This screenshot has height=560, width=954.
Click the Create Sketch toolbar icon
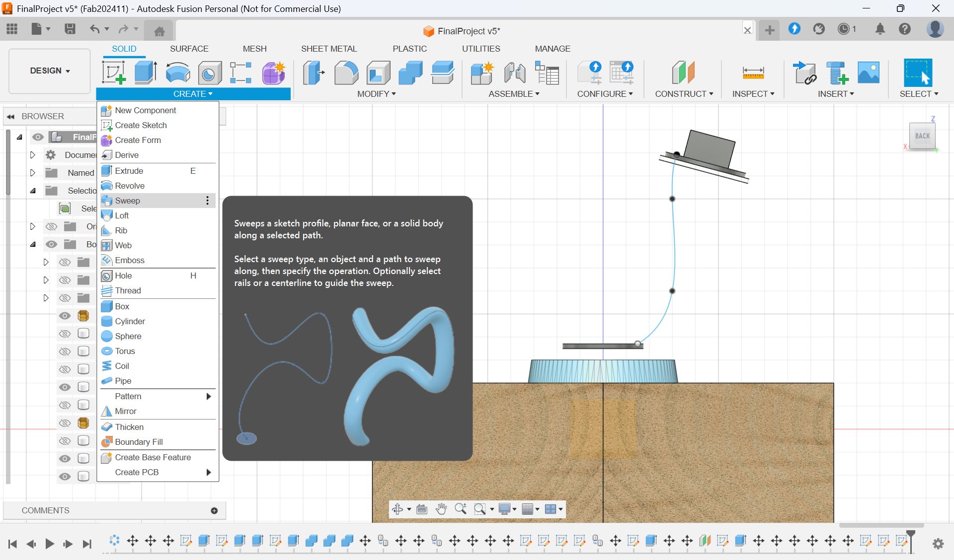pos(114,72)
